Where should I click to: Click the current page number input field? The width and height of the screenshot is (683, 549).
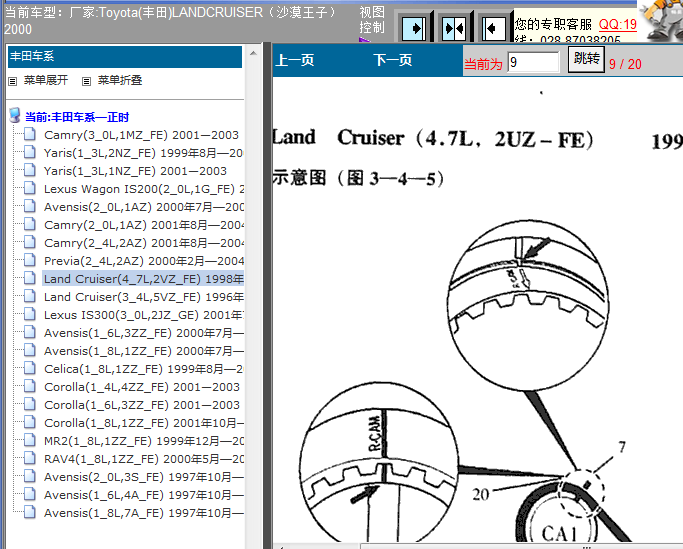point(533,62)
